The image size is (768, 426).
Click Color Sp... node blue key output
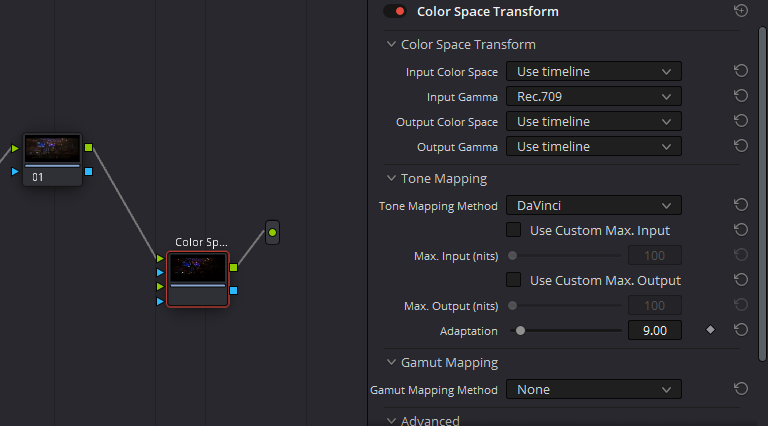click(x=234, y=290)
